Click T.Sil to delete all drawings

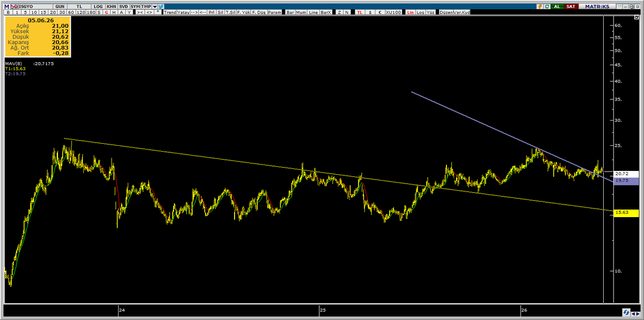230,12
